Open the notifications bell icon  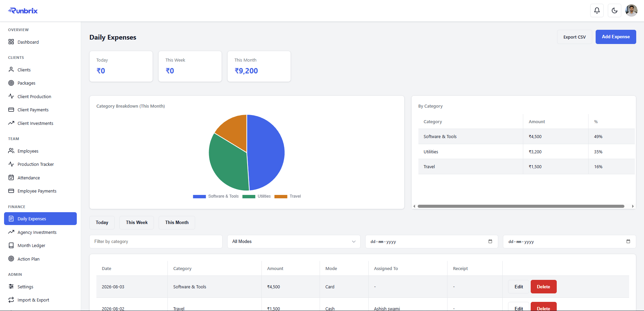[x=597, y=10]
